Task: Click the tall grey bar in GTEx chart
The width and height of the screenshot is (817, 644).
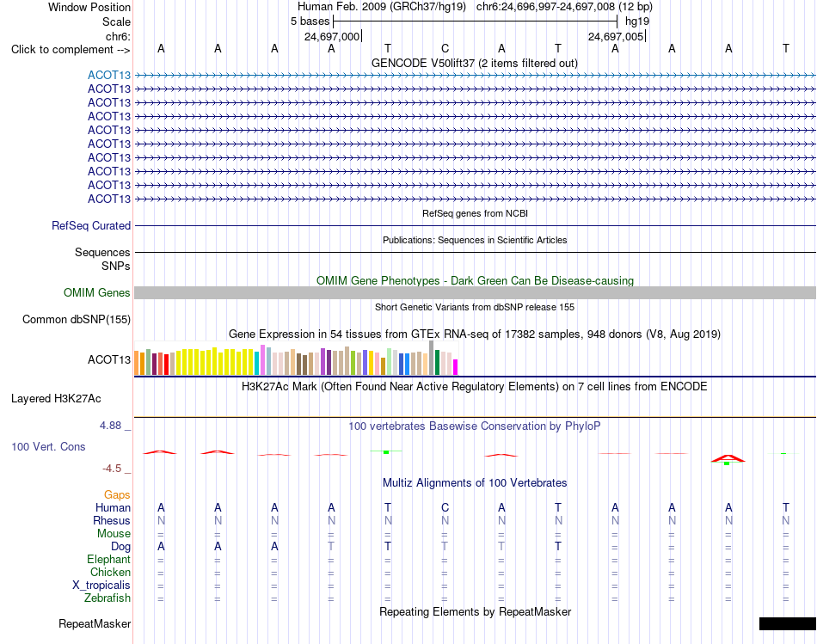Action: 431,358
